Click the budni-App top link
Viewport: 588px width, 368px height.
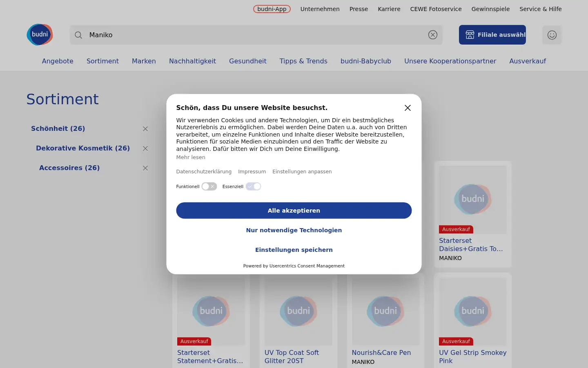[272, 9]
